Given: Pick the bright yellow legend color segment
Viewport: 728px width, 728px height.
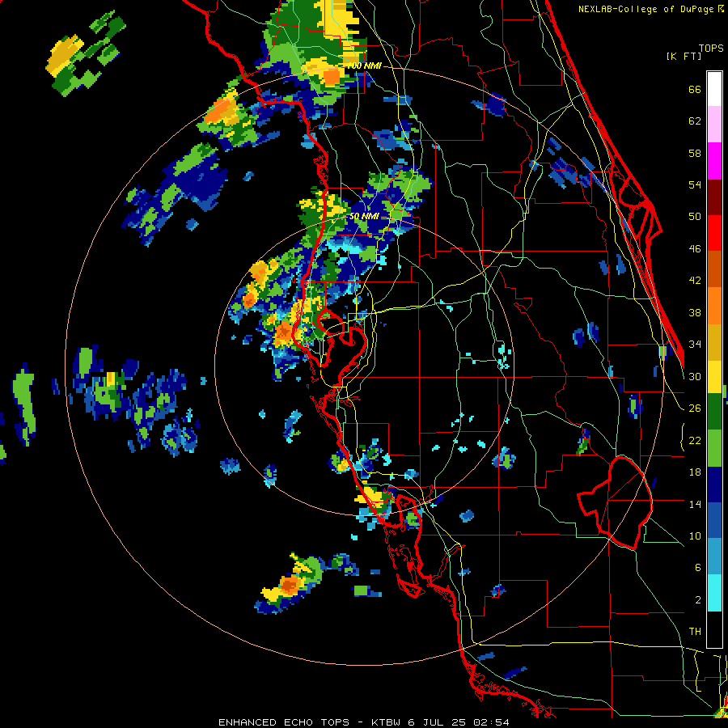Looking at the screenshot, I should (714, 377).
